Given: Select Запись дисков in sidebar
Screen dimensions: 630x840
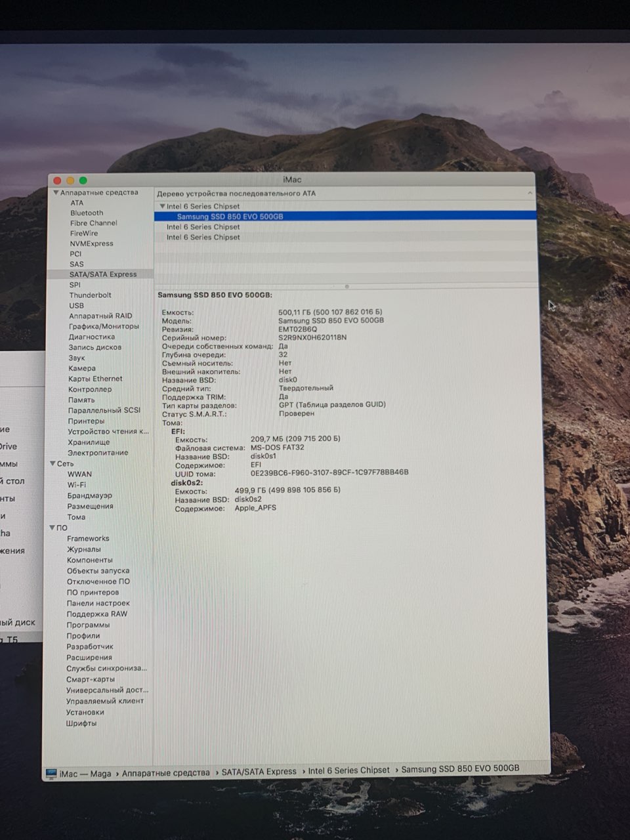Looking at the screenshot, I should 95,347.
